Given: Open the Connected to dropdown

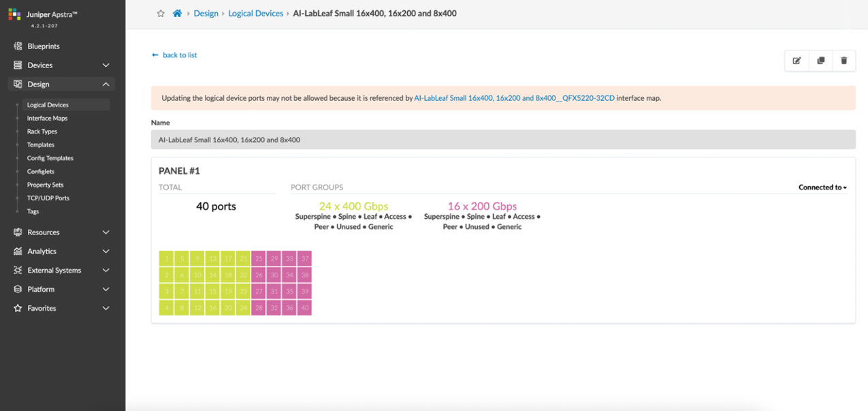Looking at the screenshot, I should coord(822,187).
